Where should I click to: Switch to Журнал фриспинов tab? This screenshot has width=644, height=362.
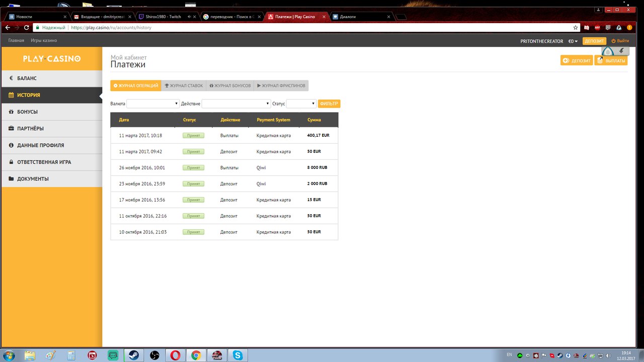(281, 85)
